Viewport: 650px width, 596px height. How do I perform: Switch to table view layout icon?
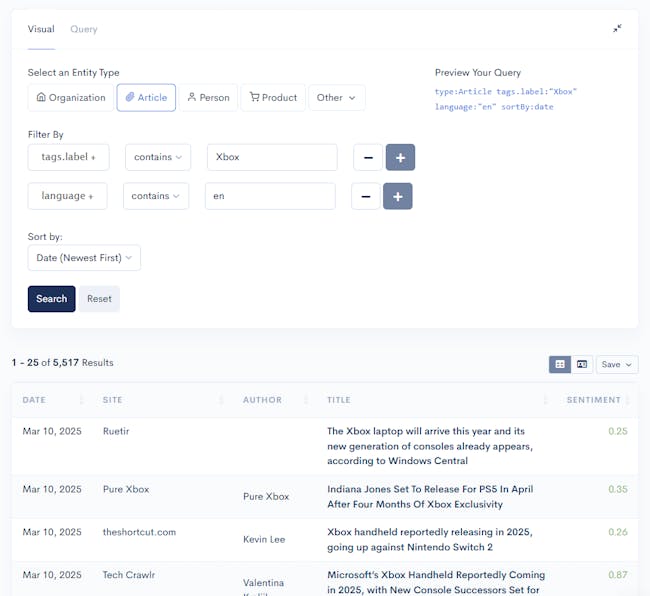pyautogui.click(x=560, y=365)
